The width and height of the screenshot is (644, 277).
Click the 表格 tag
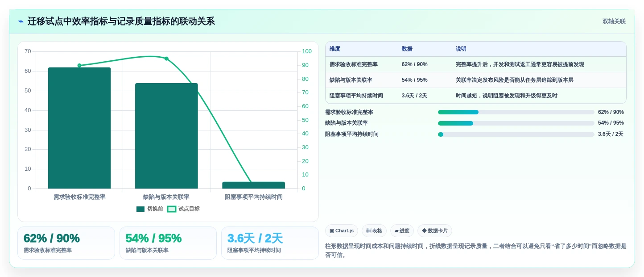(x=374, y=231)
